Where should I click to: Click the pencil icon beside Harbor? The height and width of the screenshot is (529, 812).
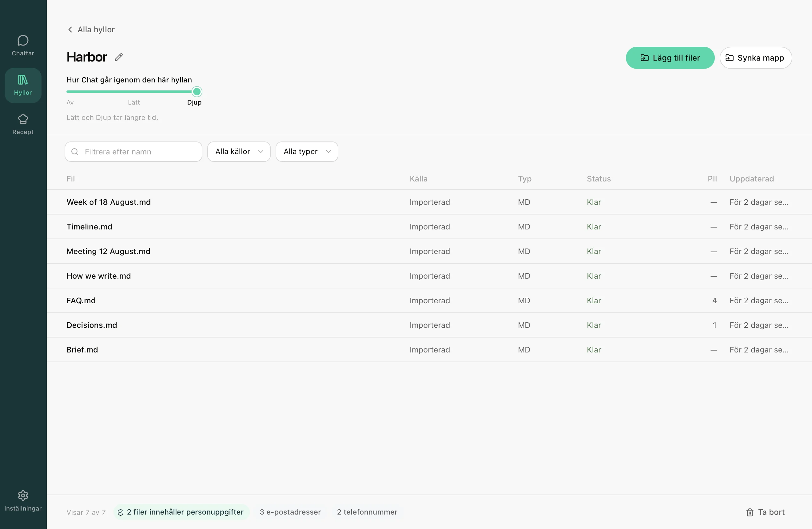119,57
